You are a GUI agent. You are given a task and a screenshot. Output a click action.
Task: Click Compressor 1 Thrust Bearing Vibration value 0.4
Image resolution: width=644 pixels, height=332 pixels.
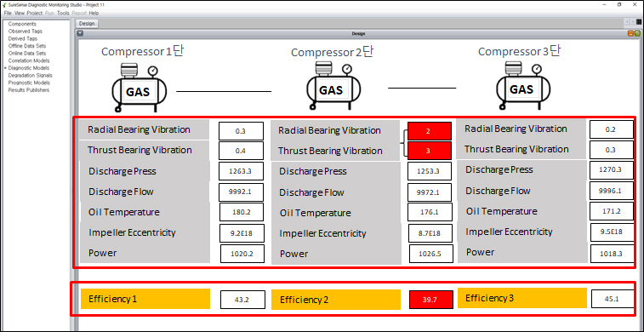(241, 151)
